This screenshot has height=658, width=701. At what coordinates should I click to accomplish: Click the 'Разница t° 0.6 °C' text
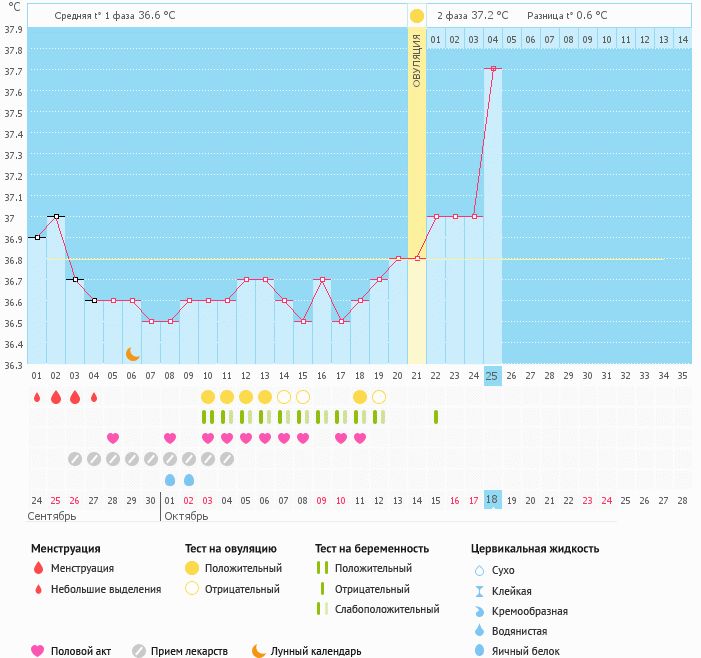tap(567, 16)
